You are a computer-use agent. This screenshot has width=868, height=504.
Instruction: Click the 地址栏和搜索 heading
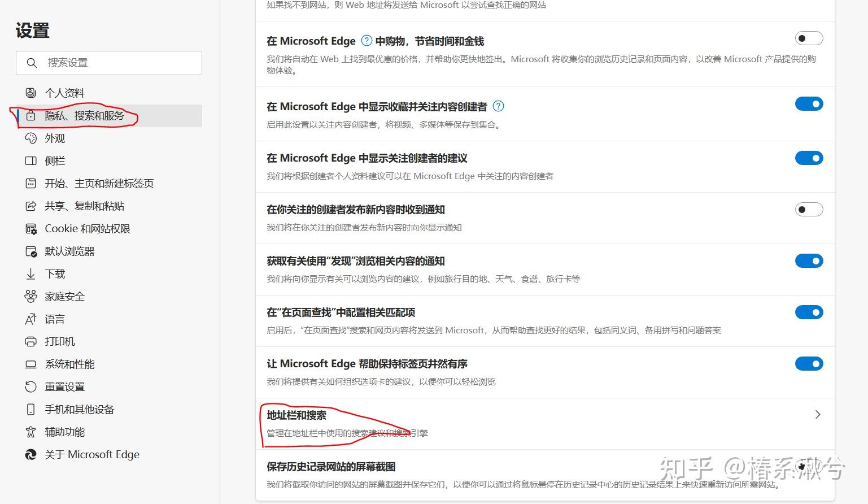point(296,415)
